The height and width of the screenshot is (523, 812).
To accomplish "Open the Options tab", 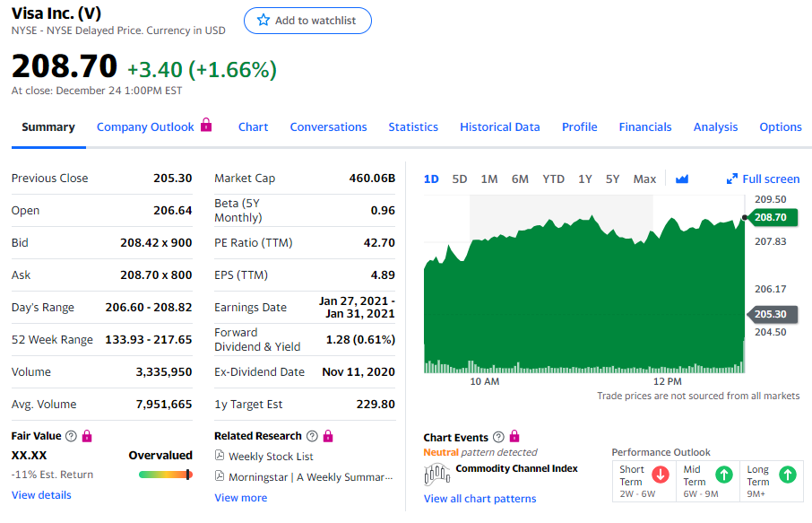I will 781,127.
